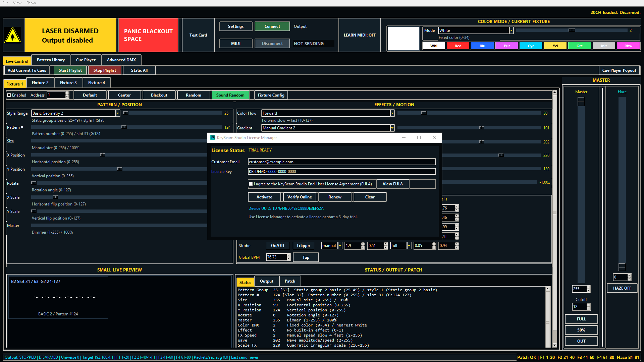Click the Renew button
Image resolution: width=644 pixels, height=362 pixels.
[x=335, y=197]
